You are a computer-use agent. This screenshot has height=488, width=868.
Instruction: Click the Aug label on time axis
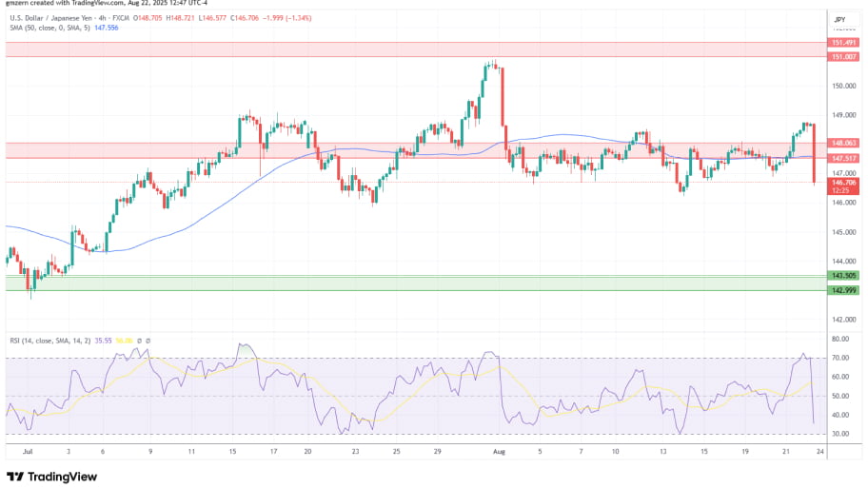499,452
